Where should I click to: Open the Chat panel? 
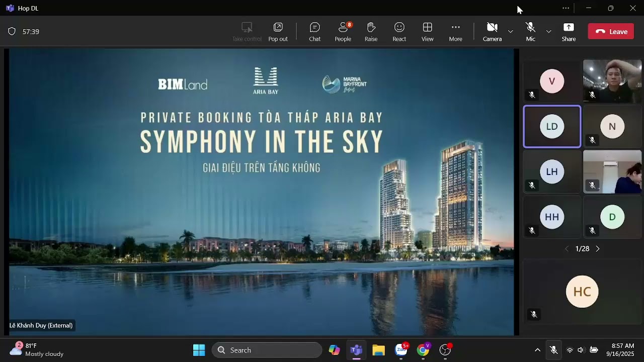(315, 32)
